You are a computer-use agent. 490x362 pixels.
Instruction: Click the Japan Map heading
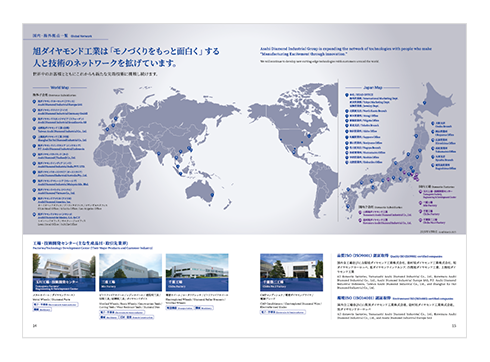tap(373, 87)
